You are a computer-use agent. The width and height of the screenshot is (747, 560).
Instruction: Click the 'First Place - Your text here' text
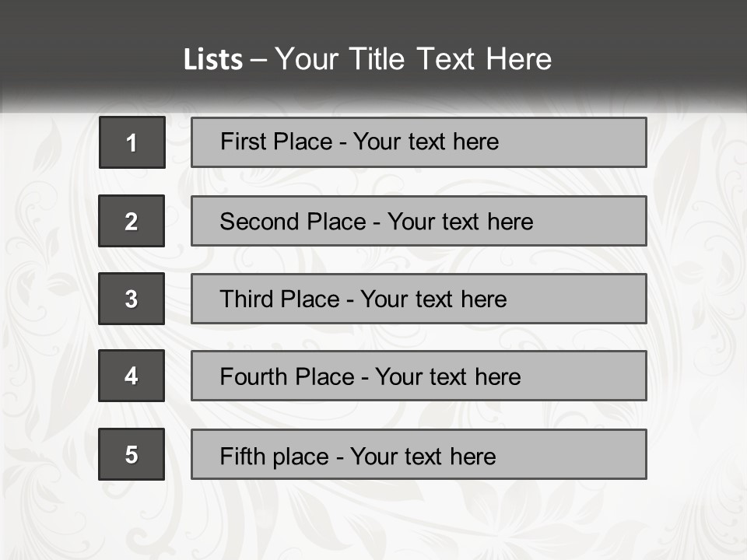tap(359, 142)
